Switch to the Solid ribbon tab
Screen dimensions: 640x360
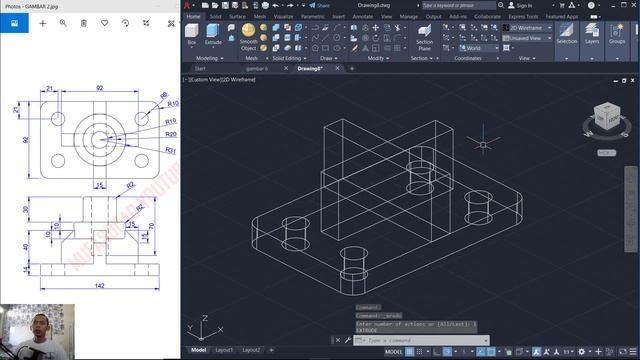coord(215,17)
